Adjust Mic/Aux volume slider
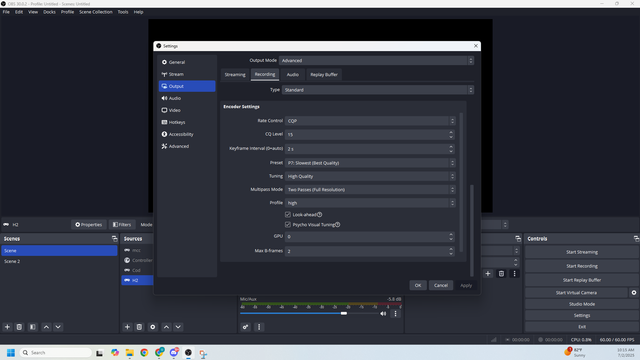The height and width of the screenshot is (360, 640). [344, 313]
